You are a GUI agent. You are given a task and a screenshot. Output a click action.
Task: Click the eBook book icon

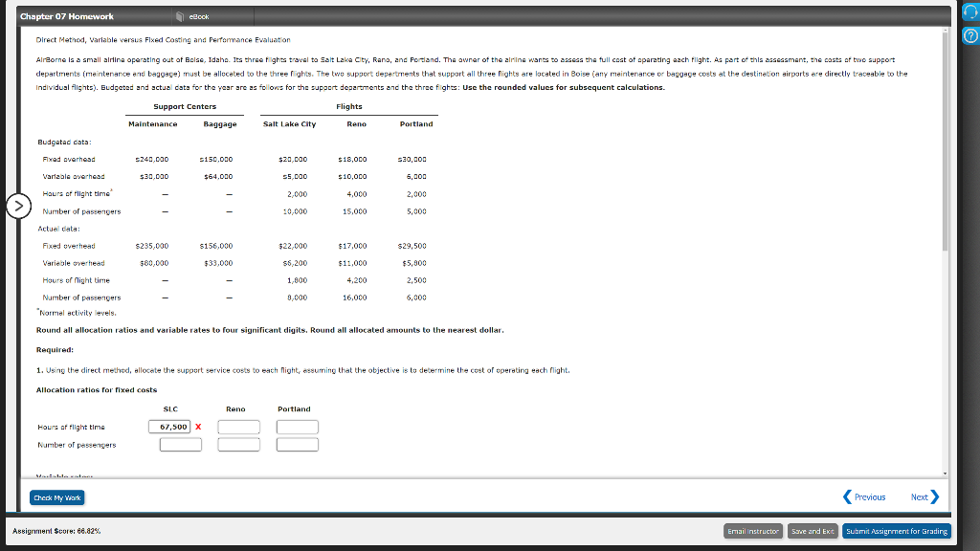coord(180,17)
